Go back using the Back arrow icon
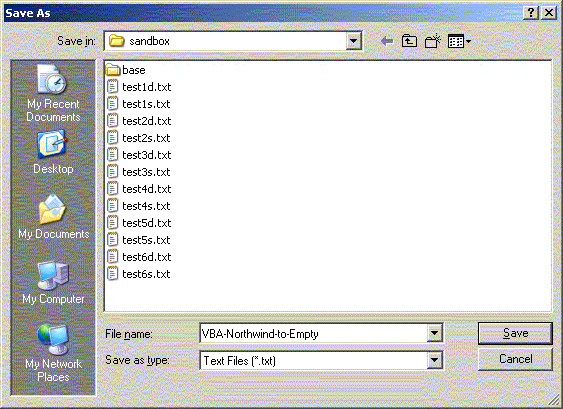Viewport: 563px width, 409px height. [387, 41]
